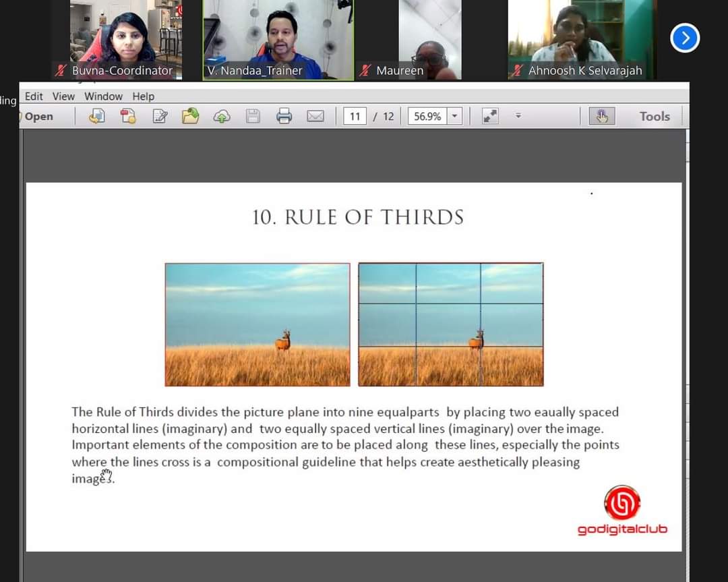Select the V. Nandaa_Trainer video thumbnail
The height and width of the screenshot is (582, 728).
pyautogui.click(x=278, y=40)
